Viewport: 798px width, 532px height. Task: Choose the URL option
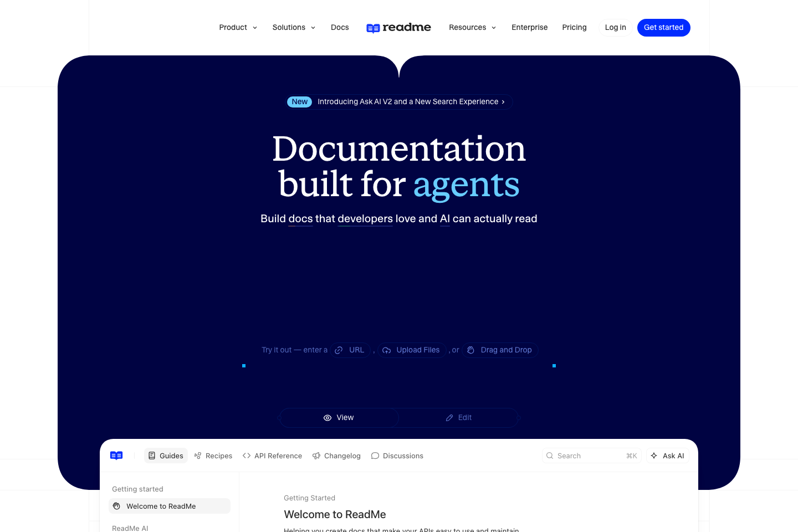click(x=350, y=350)
